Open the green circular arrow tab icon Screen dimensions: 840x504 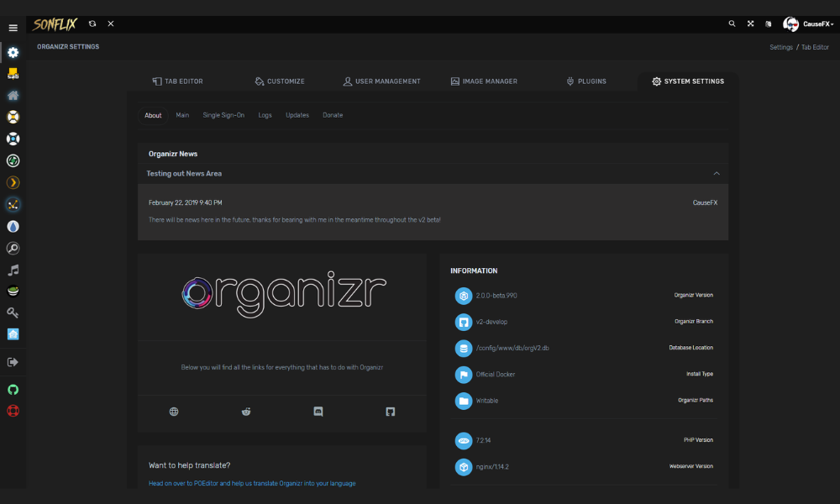[x=13, y=160]
